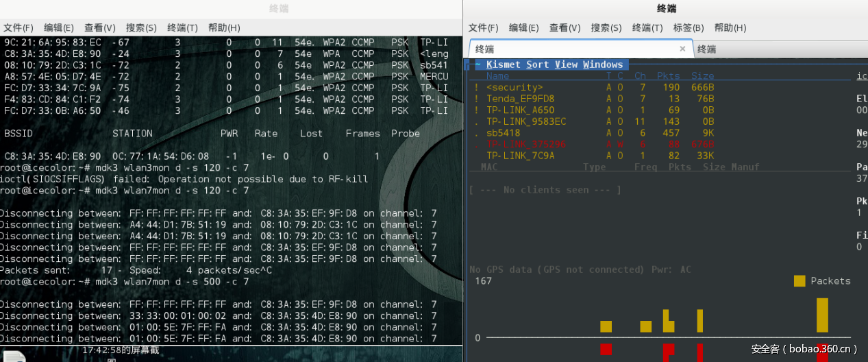Open 查看(V) menu in the left terminal
The width and height of the screenshot is (868, 362).
click(x=100, y=28)
